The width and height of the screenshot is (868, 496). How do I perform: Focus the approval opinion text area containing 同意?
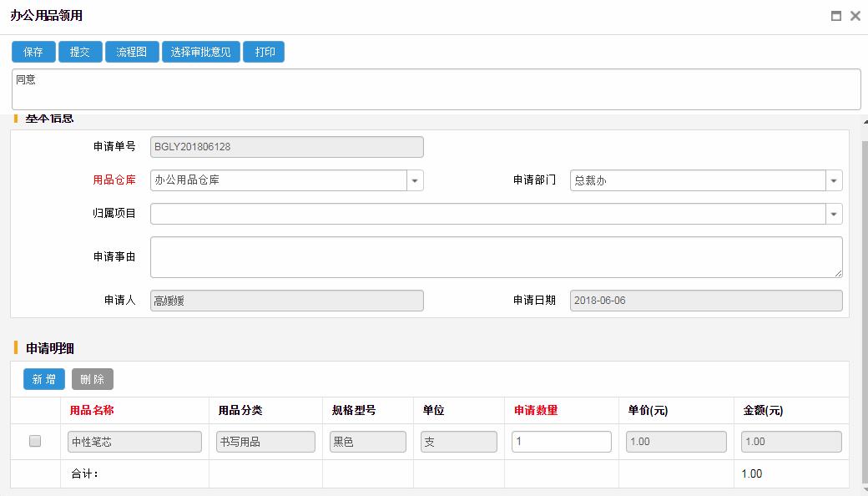click(436, 89)
